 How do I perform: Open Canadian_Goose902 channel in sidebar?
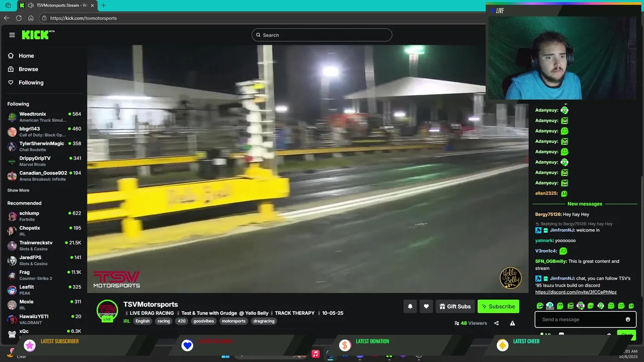44,176
